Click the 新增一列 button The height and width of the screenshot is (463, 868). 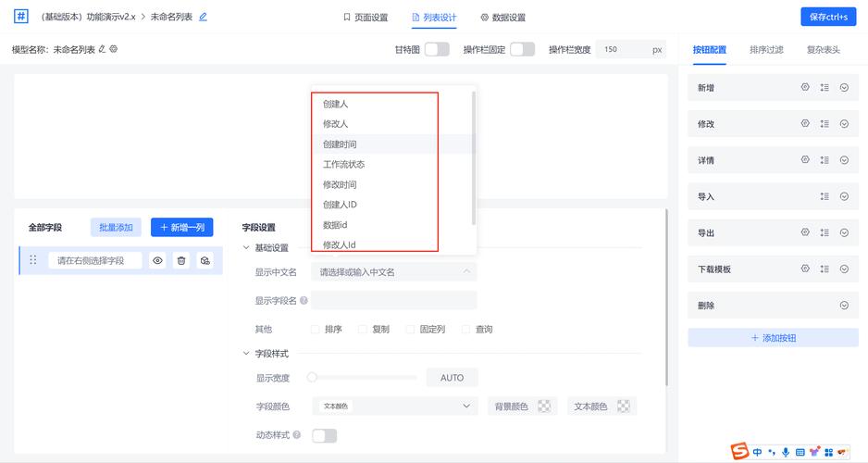pos(182,227)
